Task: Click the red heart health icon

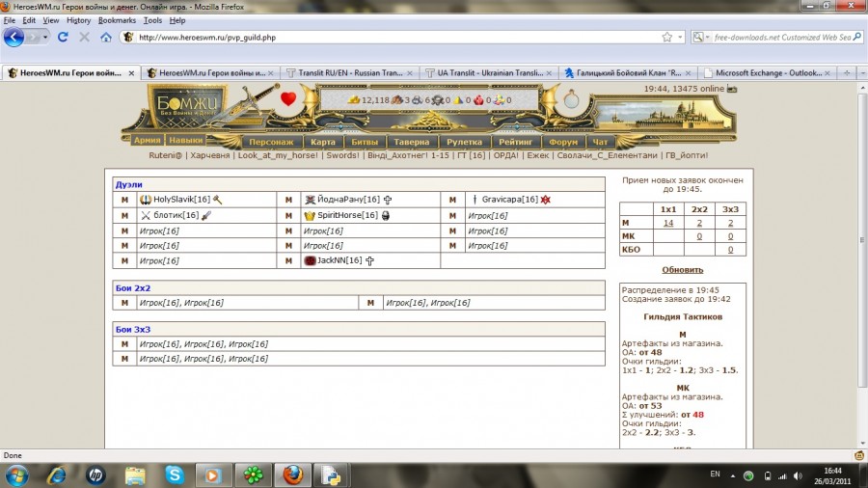Action: [x=288, y=98]
